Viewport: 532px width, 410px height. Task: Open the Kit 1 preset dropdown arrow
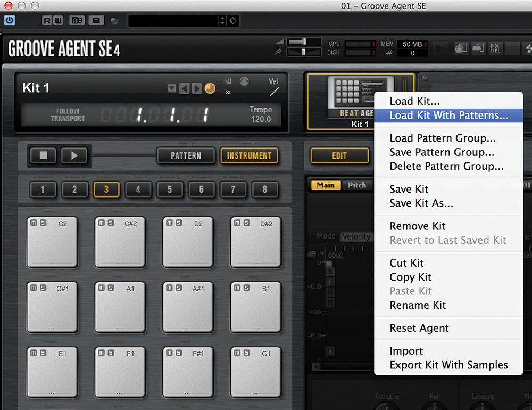(x=172, y=89)
